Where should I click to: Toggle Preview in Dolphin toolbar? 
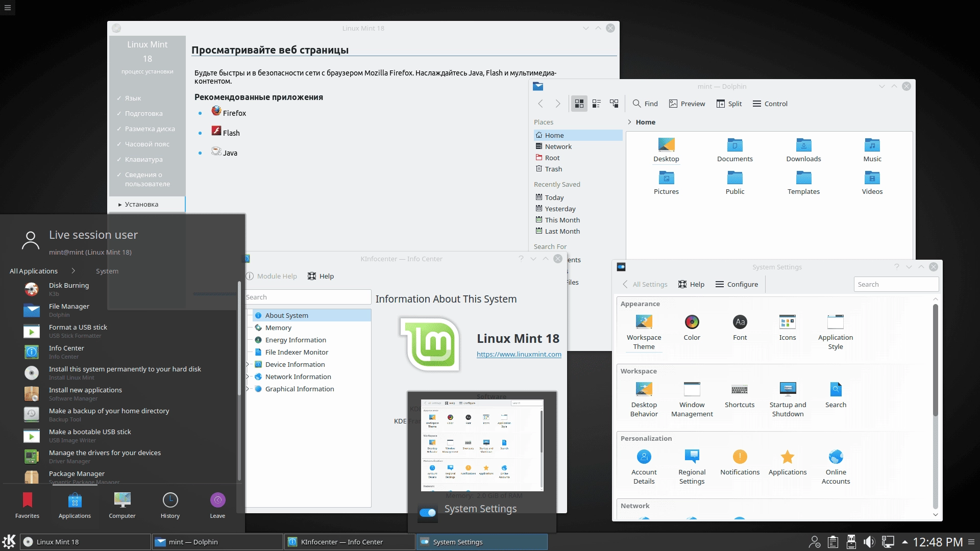[687, 104]
